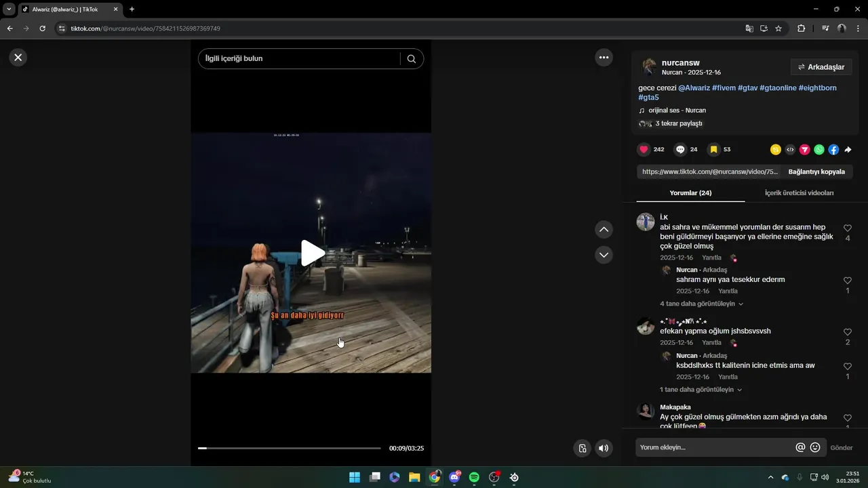
Task: Reply to Nurcan's 'sahram ayrıı' reply
Action: point(728,291)
